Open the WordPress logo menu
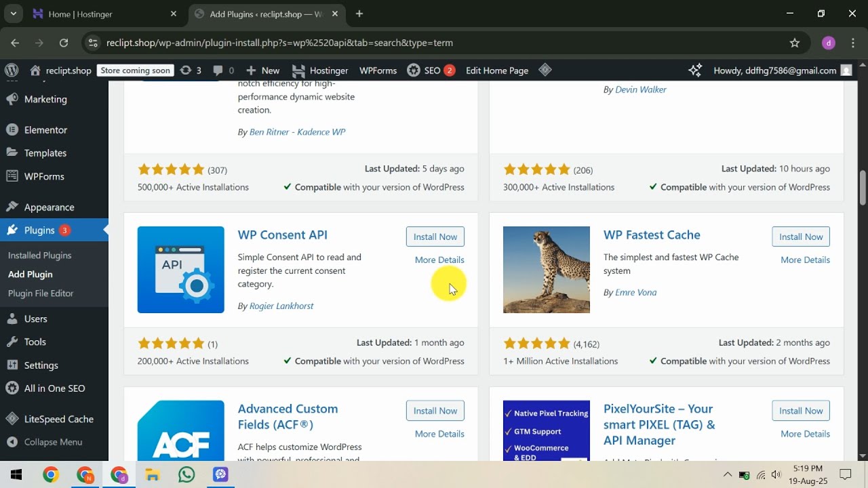868x488 pixels. click(x=11, y=70)
